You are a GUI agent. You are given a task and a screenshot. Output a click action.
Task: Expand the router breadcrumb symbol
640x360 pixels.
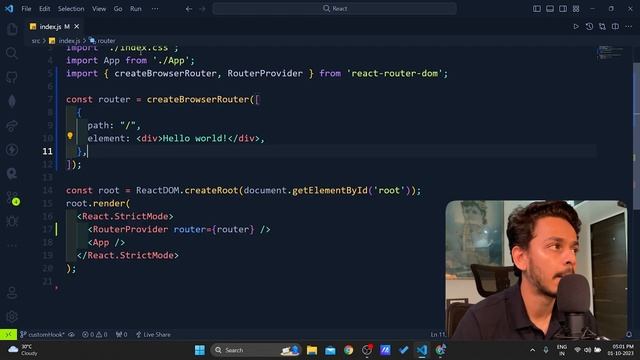(x=102, y=41)
